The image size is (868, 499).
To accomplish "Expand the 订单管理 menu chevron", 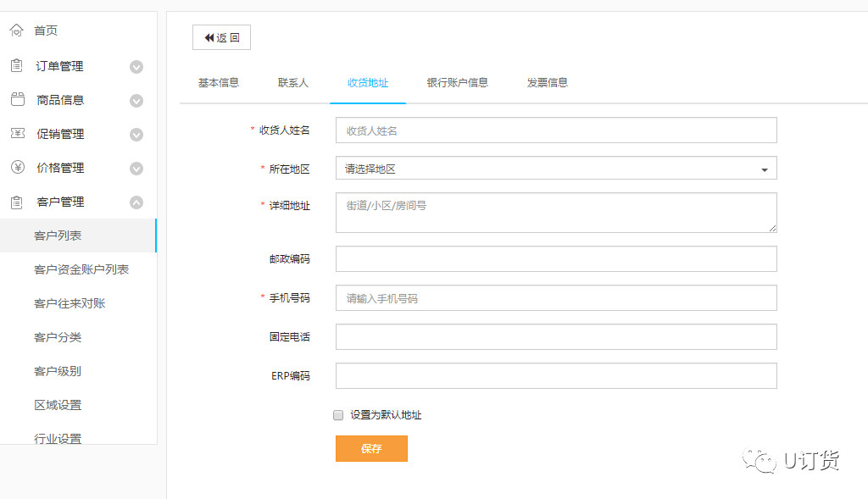I will point(136,67).
